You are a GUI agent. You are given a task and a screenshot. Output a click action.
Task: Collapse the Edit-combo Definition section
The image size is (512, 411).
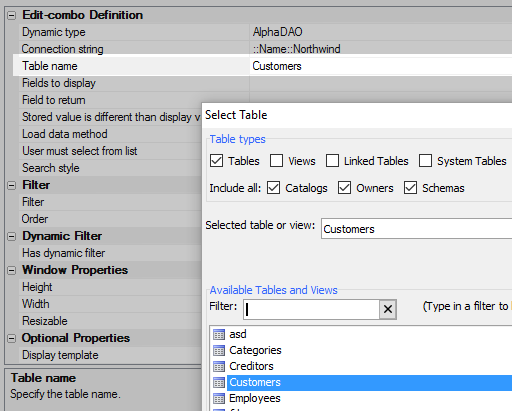coord(12,15)
